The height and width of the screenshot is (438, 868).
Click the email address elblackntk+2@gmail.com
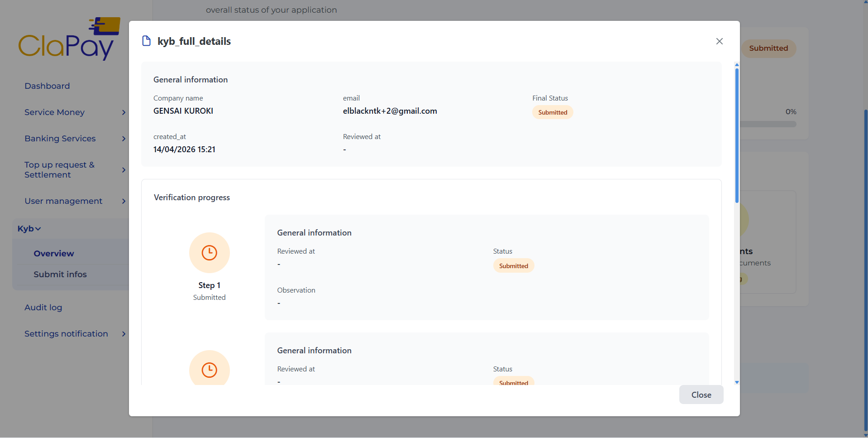(390, 111)
